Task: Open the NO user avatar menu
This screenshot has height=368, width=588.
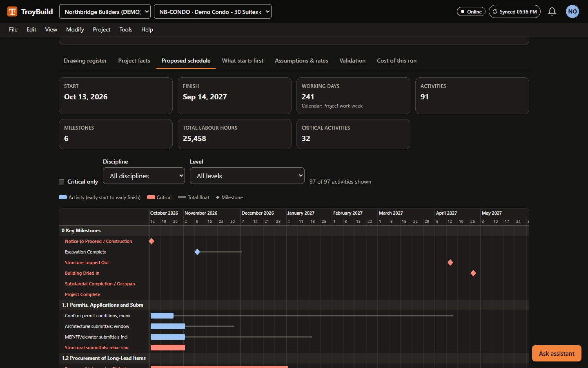Action: pos(572,11)
